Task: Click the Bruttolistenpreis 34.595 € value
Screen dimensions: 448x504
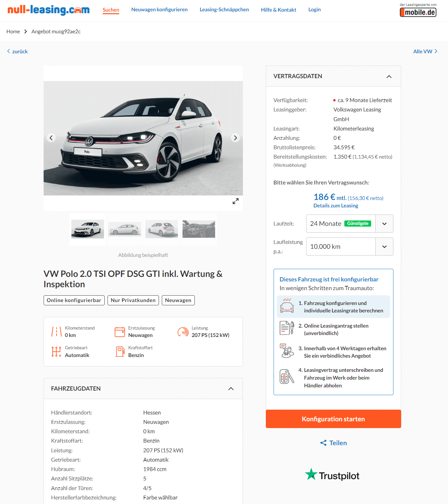Action: (x=344, y=148)
